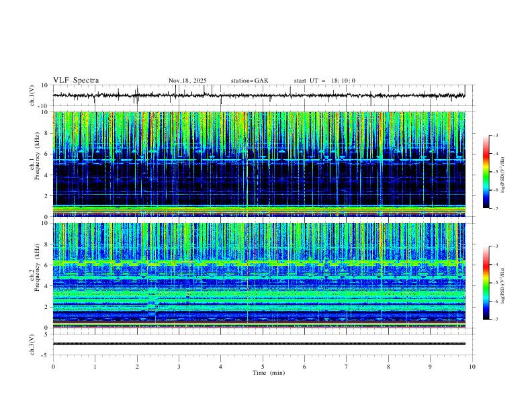The width and height of the screenshot is (532, 411).
Task: Click the '-4' label on ch.2 color bar
Action: coord(495,265)
